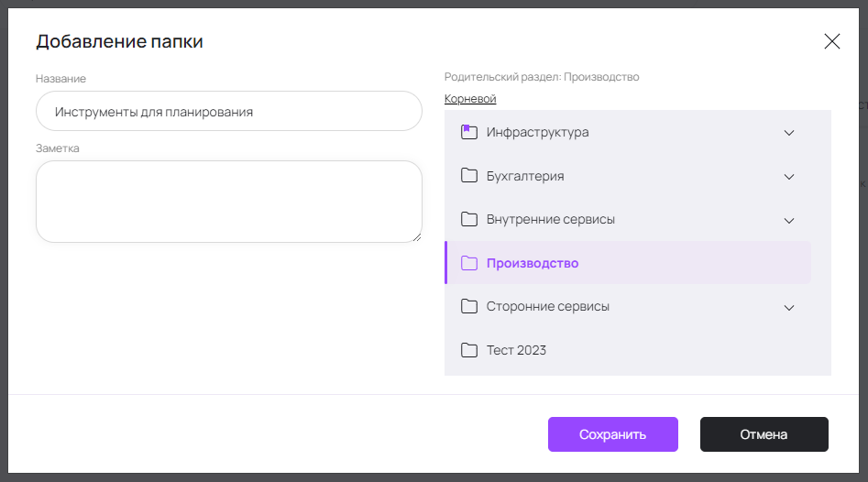Expand the Инфраструктура folder chevron
Screen dimensions: 868x482
[789, 132]
